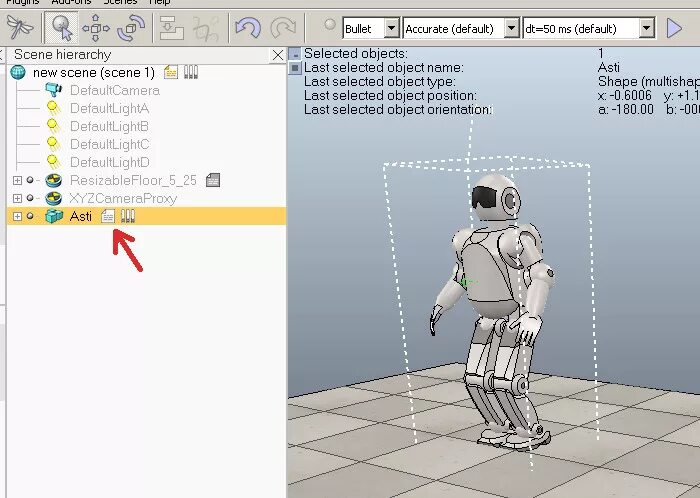Select DefaultLightB in the hierarchy
This screenshot has height=498, width=700.
[109, 126]
